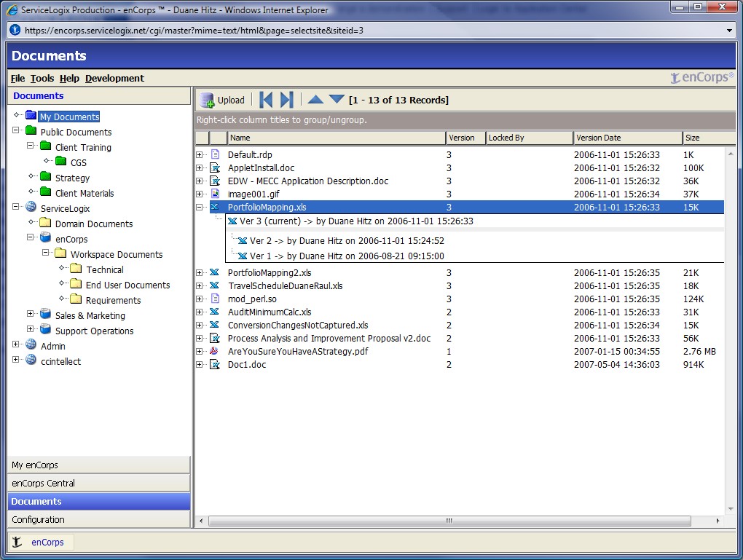This screenshot has width=743, height=560.
Task: Click the ccintellect globe icon
Action: 31,359
